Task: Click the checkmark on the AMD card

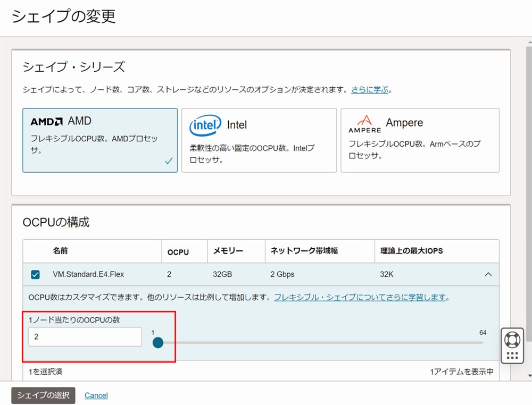Action: tap(169, 161)
